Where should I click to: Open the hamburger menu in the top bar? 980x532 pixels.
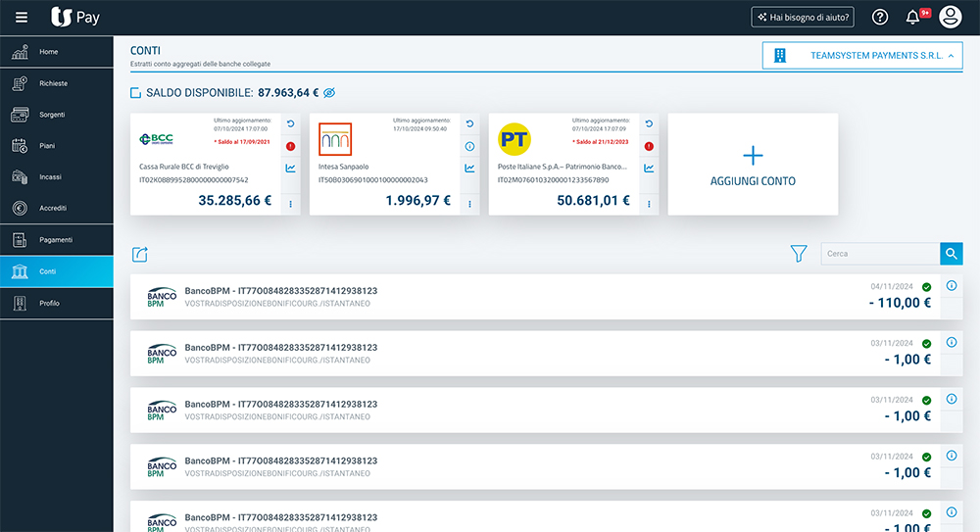[22, 17]
